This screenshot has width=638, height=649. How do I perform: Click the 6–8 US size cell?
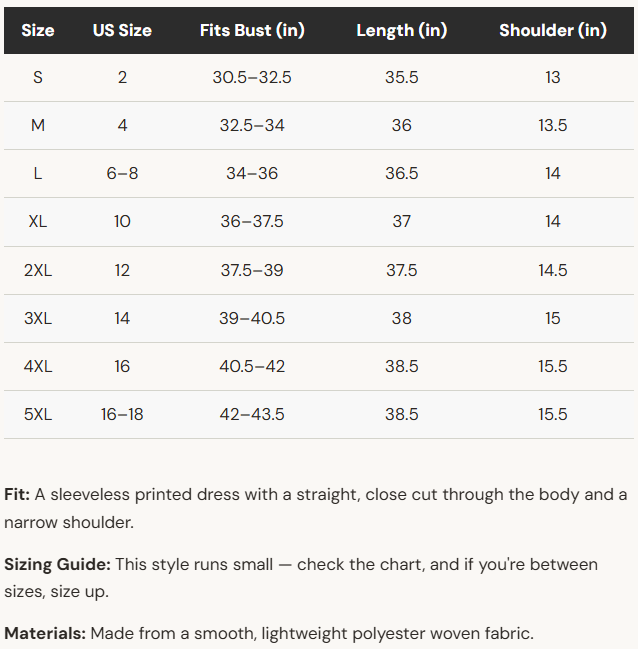click(122, 173)
